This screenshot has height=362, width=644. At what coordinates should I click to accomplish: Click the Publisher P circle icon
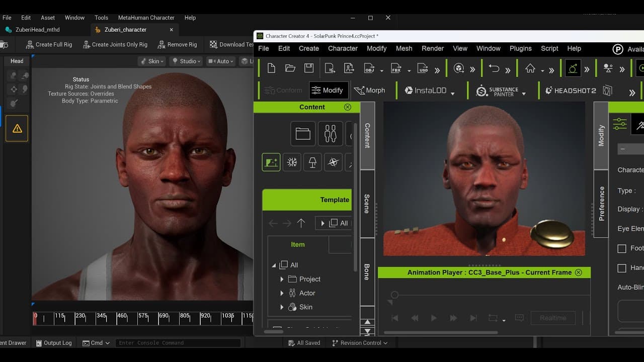pos(618,49)
